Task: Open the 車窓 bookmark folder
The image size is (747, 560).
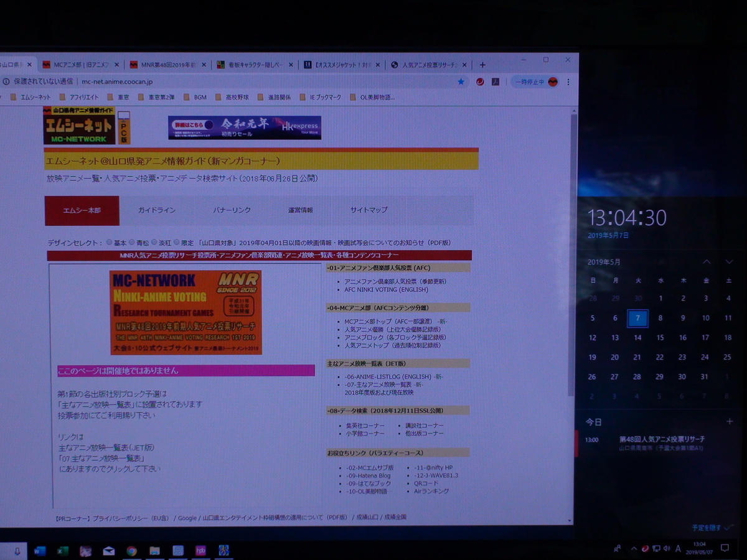Action: point(118,97)
